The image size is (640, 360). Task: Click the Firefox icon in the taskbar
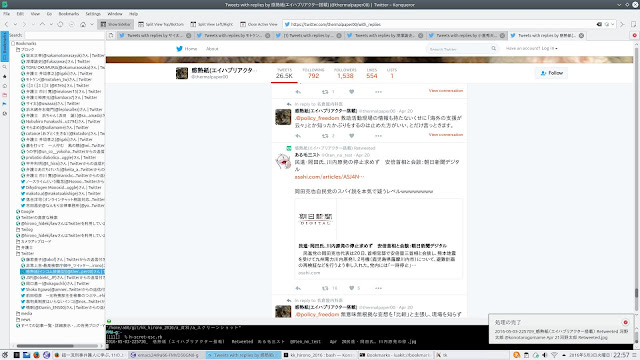tap(36, 355)
